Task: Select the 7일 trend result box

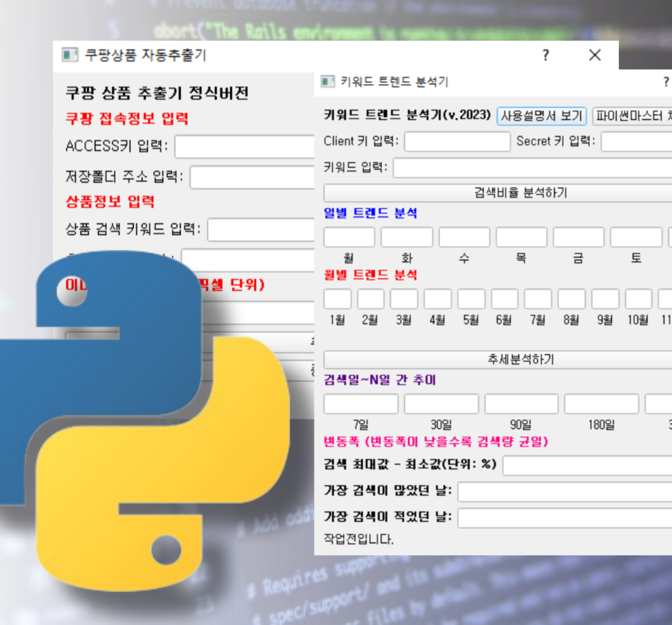Action: point(361,403)
